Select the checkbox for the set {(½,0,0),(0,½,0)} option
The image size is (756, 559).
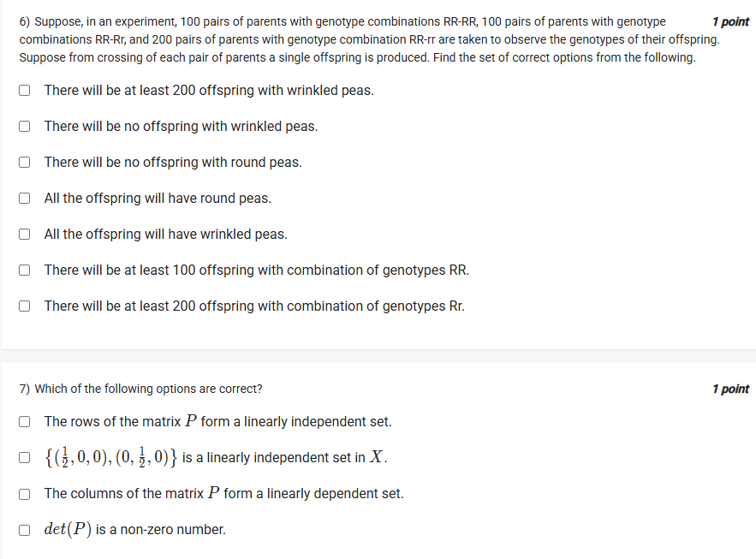coord(26,457)
